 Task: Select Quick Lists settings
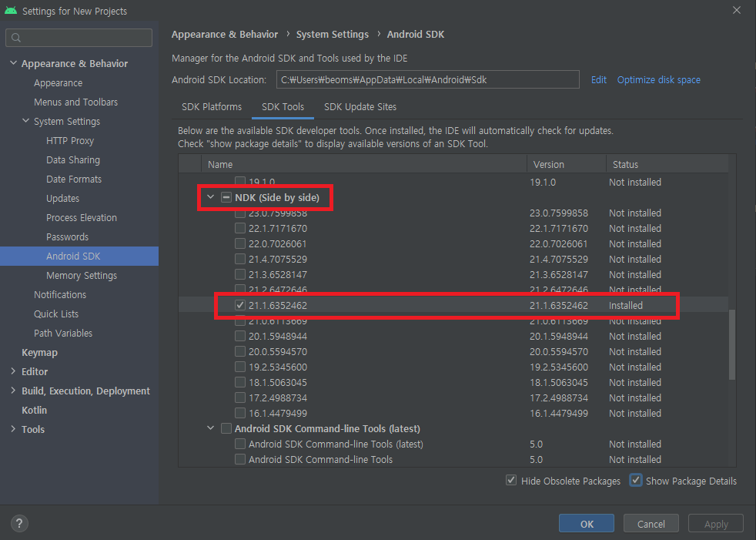[x=56, y=314]
